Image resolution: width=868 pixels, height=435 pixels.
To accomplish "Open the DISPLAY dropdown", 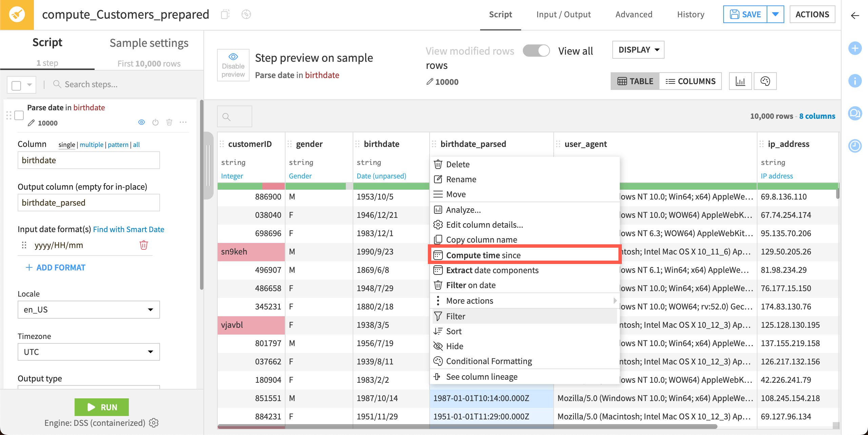I will [x=638, y=50].
